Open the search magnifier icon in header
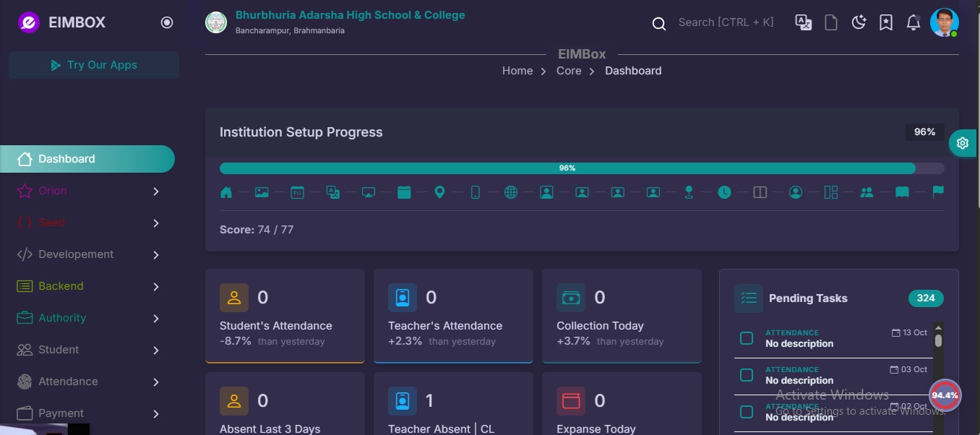 (x=659, y=23)
